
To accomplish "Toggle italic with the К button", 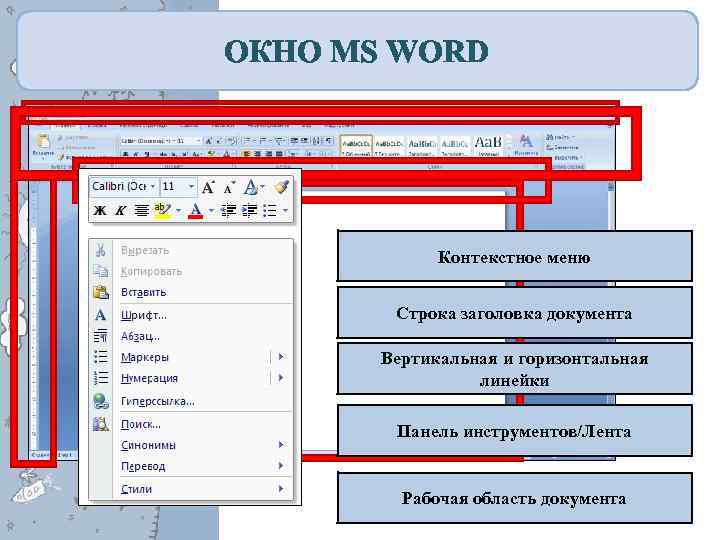I will 120,211.
